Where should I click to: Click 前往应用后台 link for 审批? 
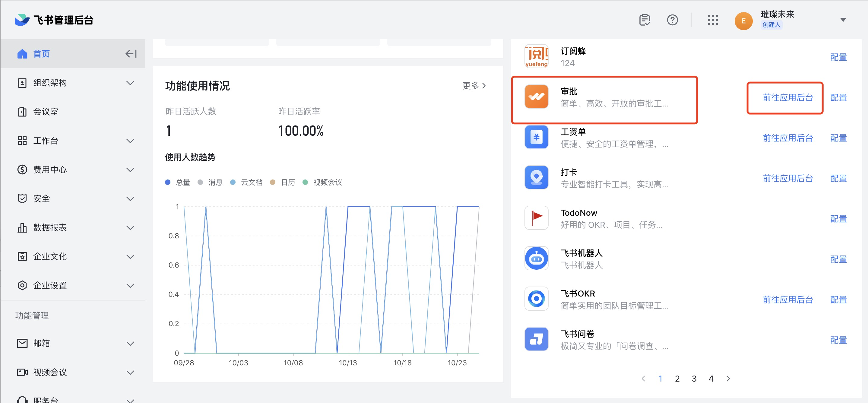click(x=787, y=98)
